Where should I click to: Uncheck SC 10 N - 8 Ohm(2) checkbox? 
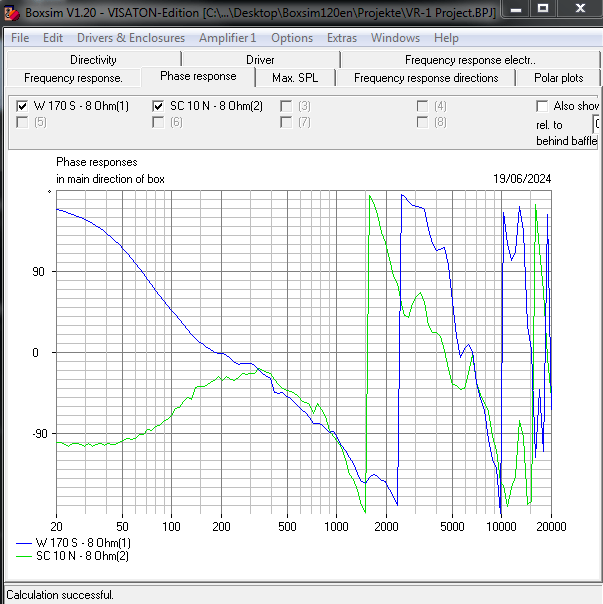158,106
